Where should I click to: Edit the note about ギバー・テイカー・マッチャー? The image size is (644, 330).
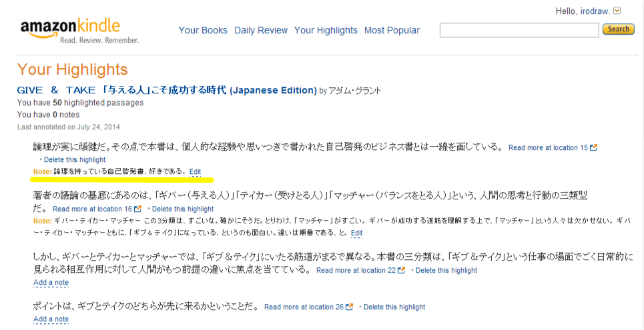tap(356, 233)
